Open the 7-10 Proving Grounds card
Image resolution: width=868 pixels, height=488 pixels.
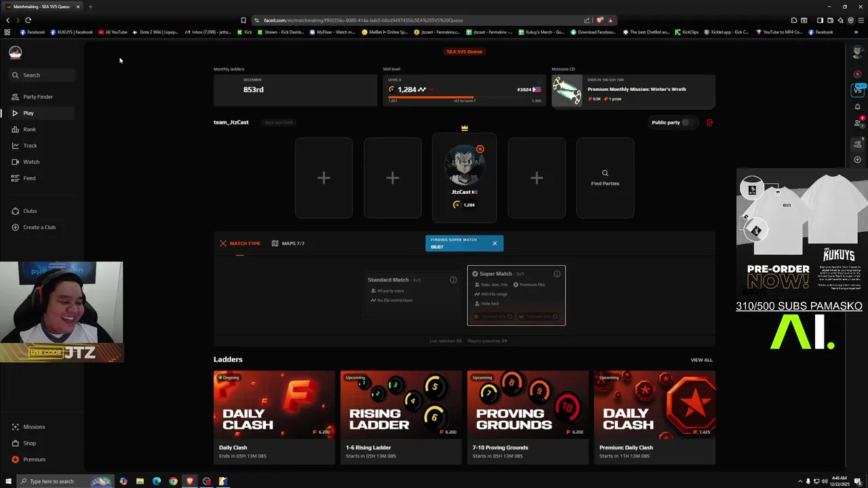point(528,417)
